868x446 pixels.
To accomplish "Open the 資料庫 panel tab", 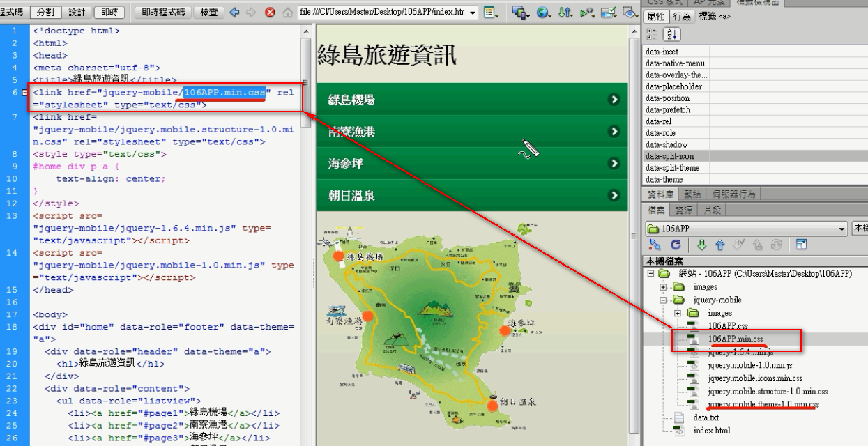I will [x=661, y=194].
